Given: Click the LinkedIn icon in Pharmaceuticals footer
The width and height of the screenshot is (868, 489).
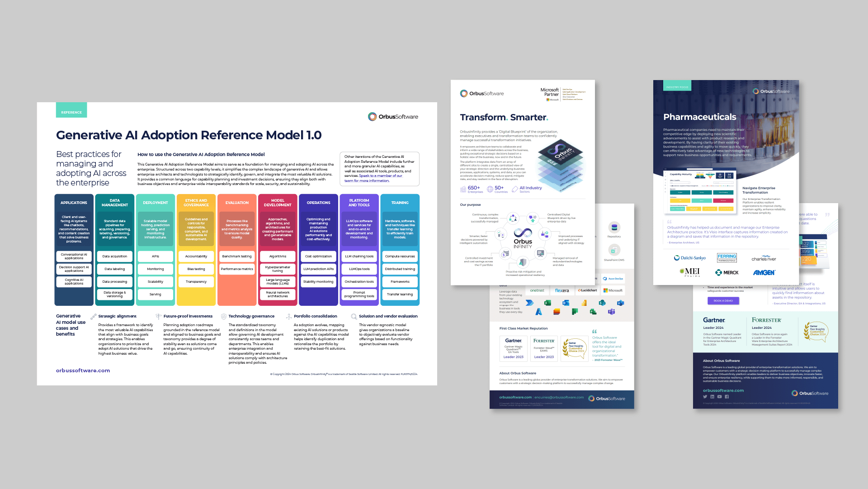Looking at the screenshot, I should pyautogui.click(x=712, y=397).
